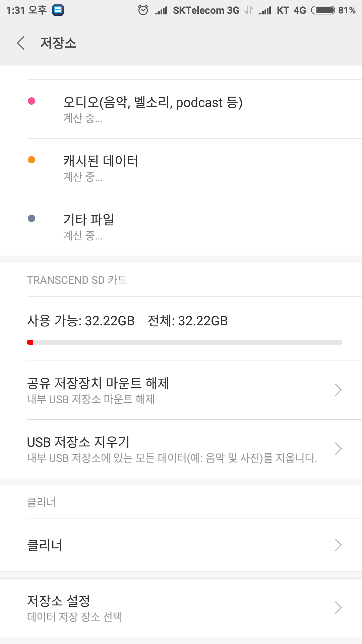Screen dimensions: 362x644
Task: Tap chevron beside 공유 저장장치 마운트 해제
Action: coord(338,390)
